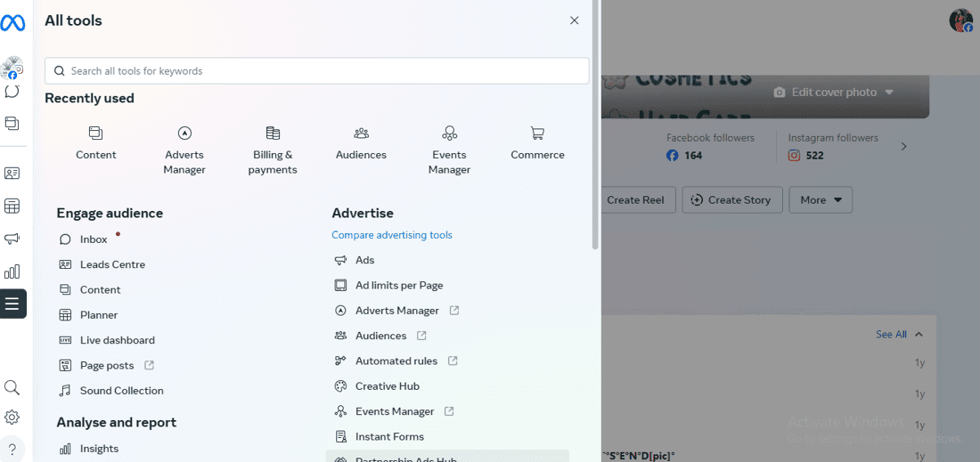Viewport: 980px width, 462px height.
Task: Open the recently used Audiences tool
Action: pos(361,143)
